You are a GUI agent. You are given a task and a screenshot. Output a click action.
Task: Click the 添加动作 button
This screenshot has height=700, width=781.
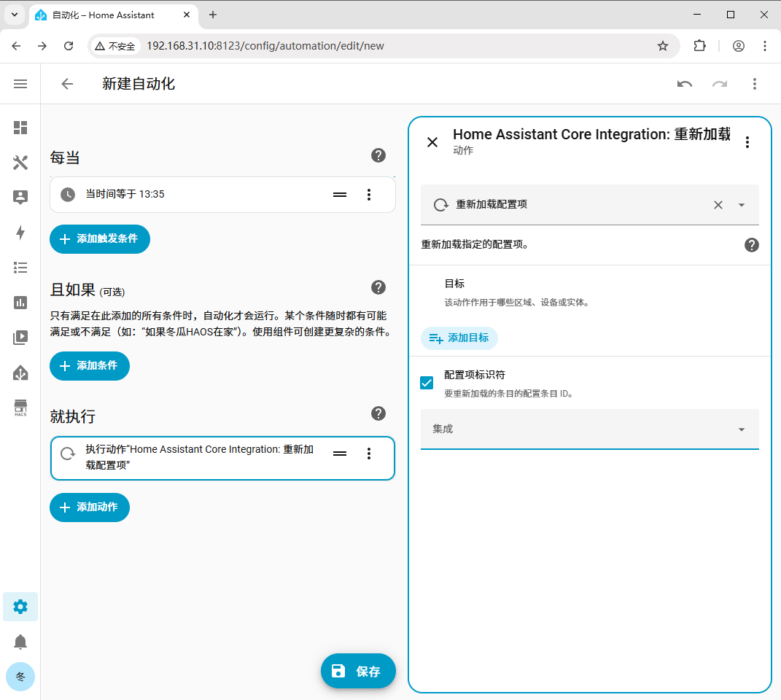tap(90, 507)
